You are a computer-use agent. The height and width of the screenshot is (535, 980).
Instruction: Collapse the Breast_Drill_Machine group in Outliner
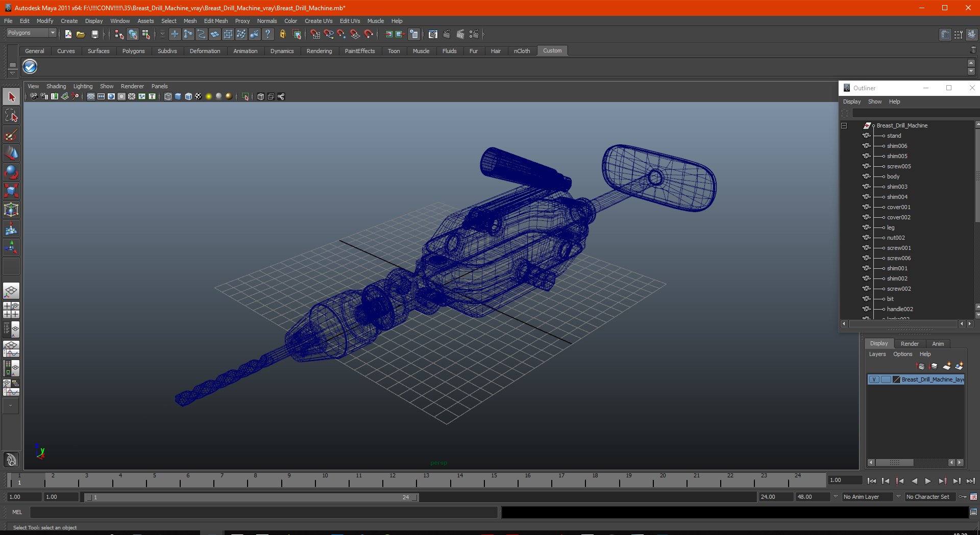(x=844, y=125)
